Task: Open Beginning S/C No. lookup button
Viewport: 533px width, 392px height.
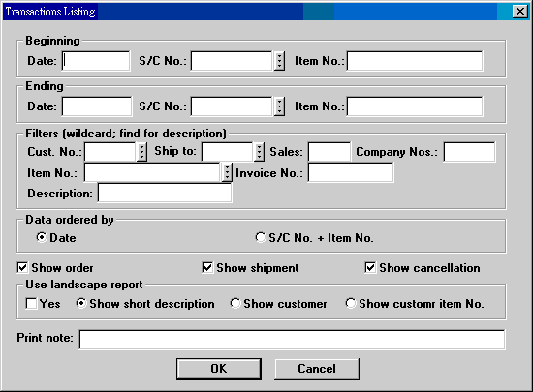Action: (x=279, y=61)
